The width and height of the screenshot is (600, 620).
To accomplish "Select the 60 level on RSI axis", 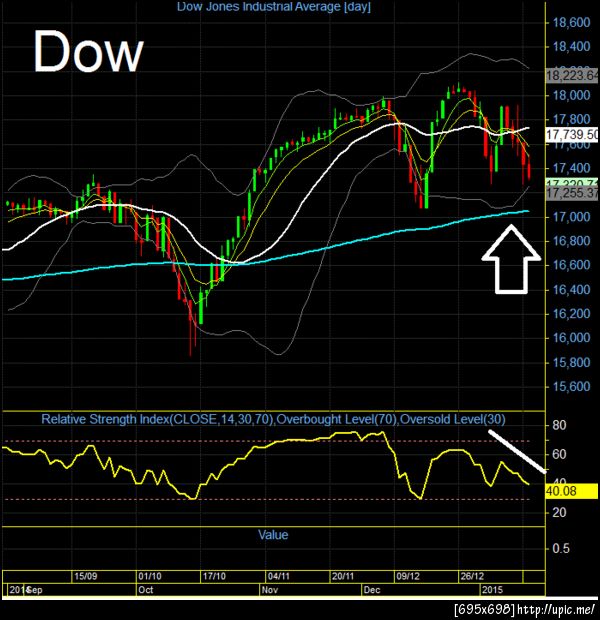I will (559, 454).
